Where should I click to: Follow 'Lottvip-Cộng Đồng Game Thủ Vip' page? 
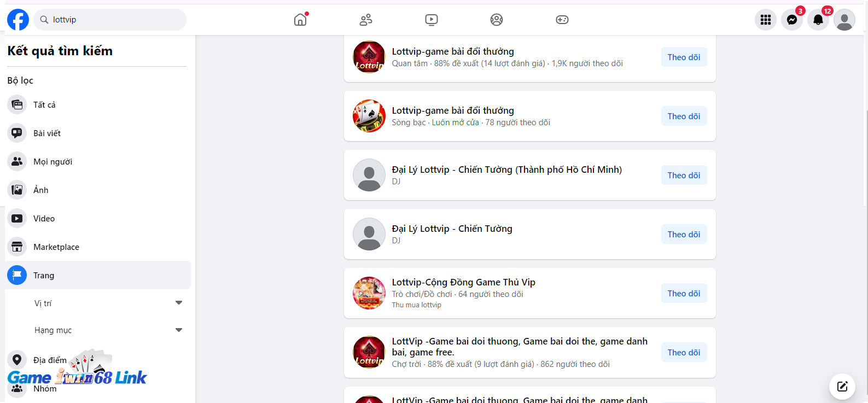coord(684,293)
